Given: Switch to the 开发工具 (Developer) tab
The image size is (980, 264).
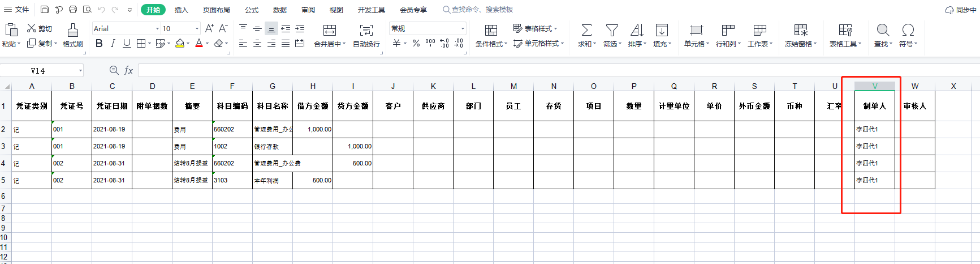Looking at the screenshot, I should click(x=372, y=10).
